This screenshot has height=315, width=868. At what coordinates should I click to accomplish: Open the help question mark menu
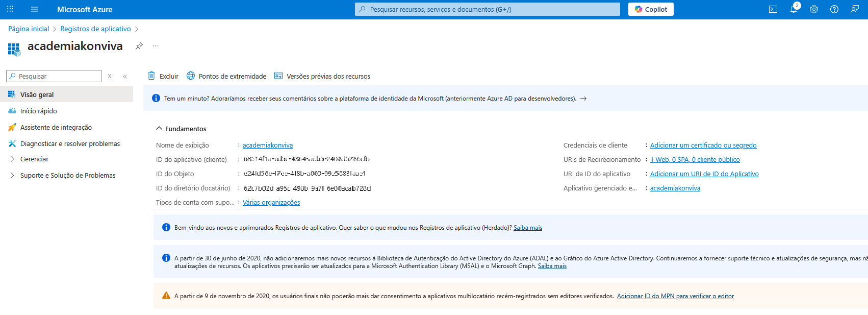[834, 9]
